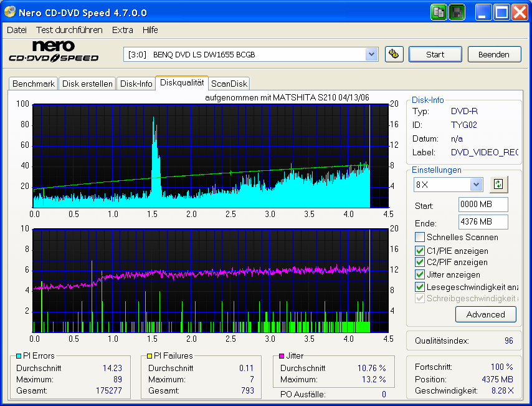Open the drive selection dropdown
The image size is (532, 406).
(x=372, y=54)
